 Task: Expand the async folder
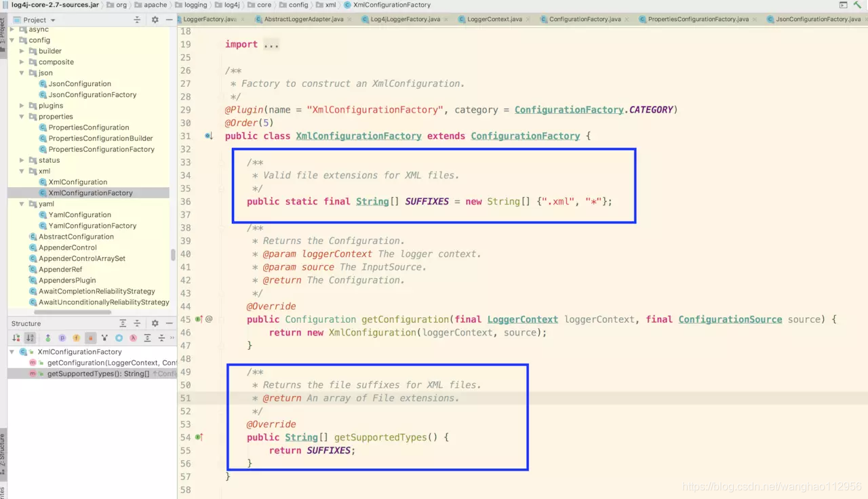tap(12, 29)
